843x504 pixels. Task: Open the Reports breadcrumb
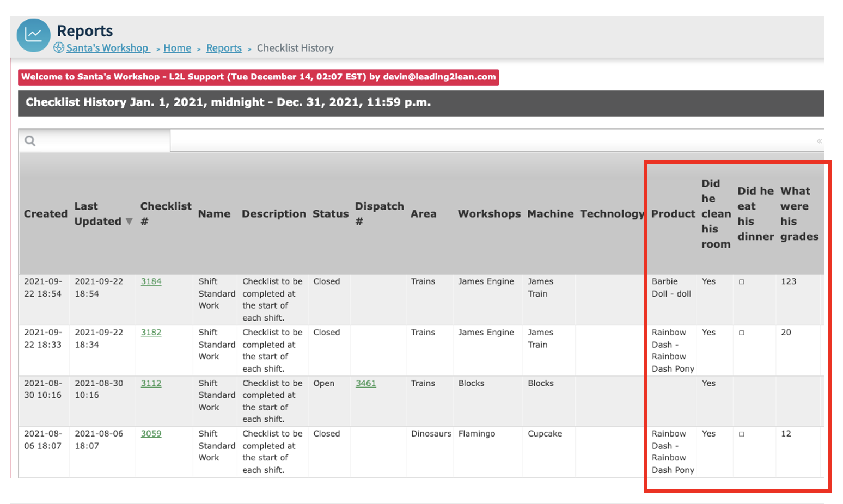[223, 48]
